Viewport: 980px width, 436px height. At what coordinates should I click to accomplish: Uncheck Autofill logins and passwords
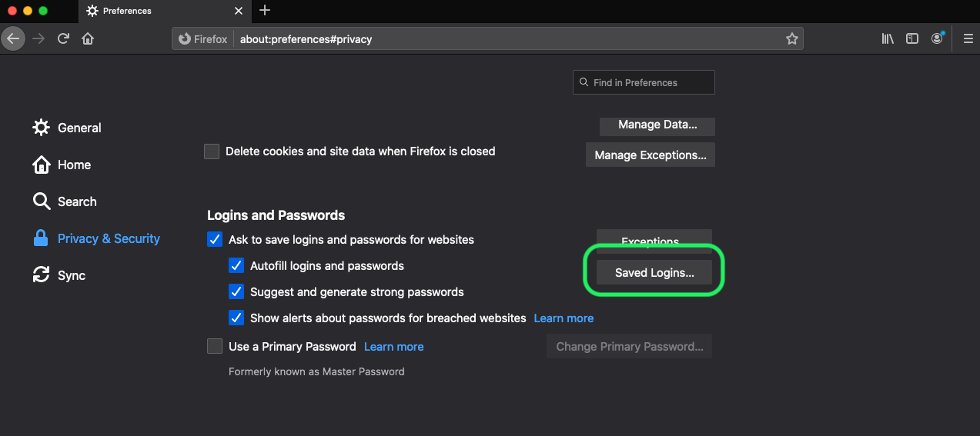click(236, 266)
